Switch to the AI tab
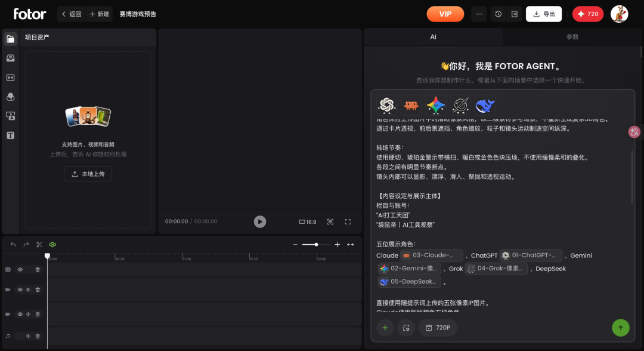The height and width of the screenshot is (351, 644). (433, 37)
